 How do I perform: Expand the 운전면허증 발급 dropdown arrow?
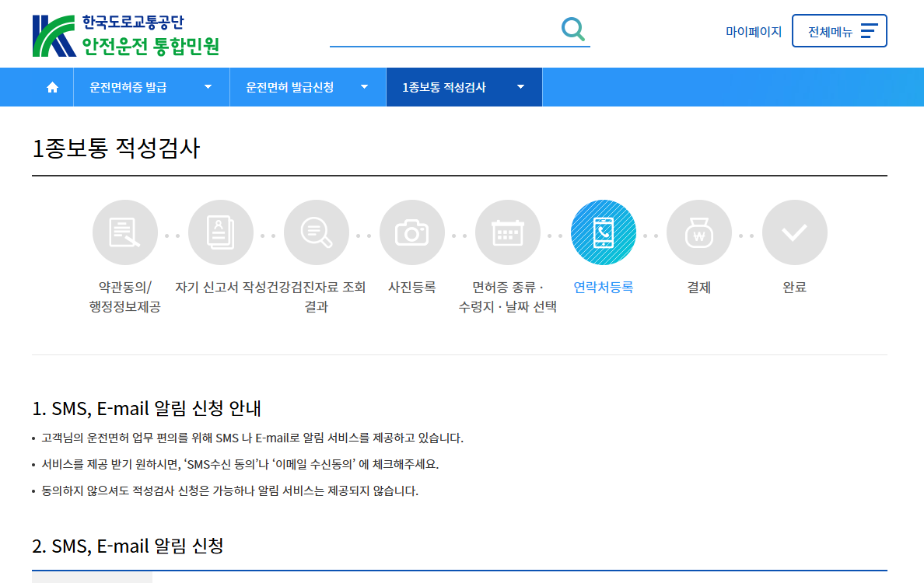pyautogui.click(x=208, y=87)
